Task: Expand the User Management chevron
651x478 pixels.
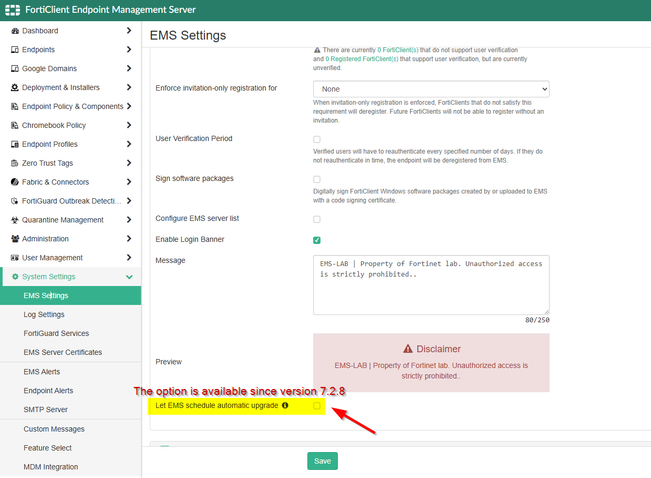Action: [x=129, y=257]
